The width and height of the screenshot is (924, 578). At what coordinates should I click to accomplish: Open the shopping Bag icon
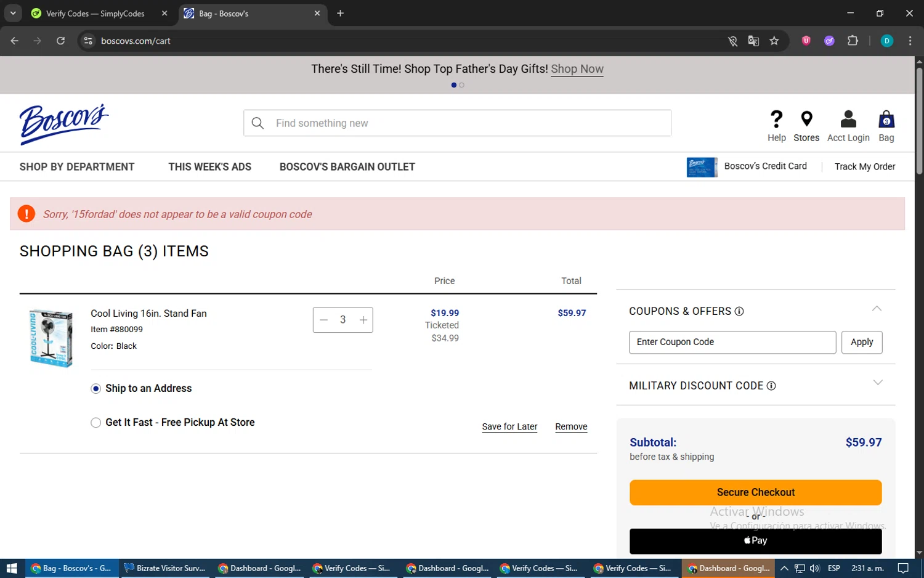click(886, 119)
